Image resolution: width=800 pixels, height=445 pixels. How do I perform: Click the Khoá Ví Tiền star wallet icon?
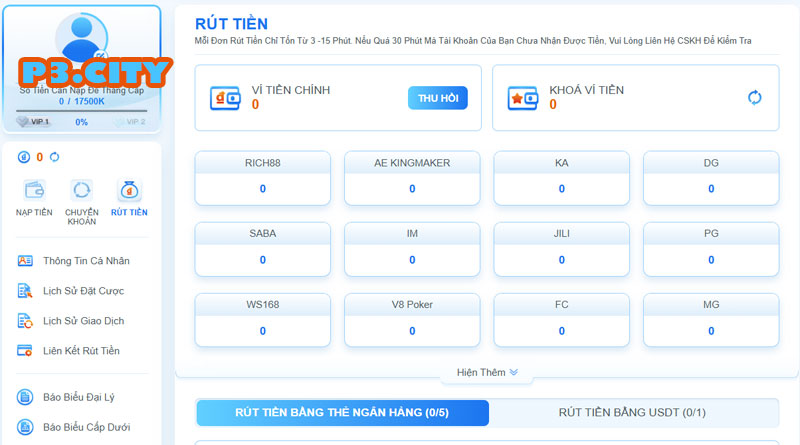tap(523, 98)
